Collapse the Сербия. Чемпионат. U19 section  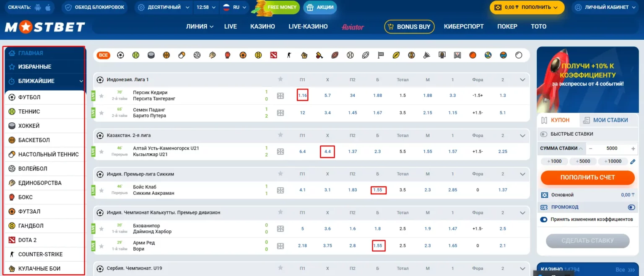click(522, 268)
